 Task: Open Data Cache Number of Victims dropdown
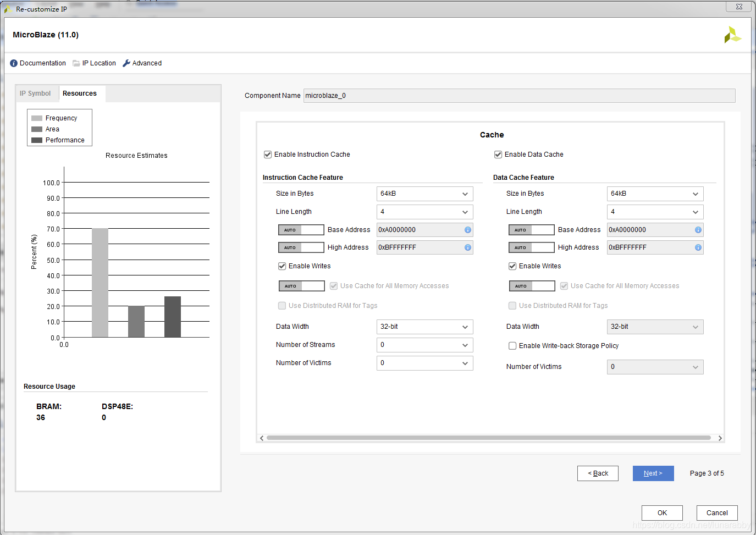click(655, 367)
